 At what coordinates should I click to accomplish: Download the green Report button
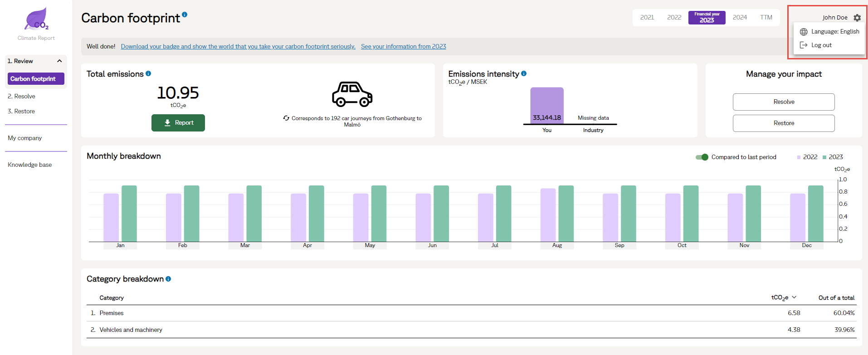click(x=178, y=123)
